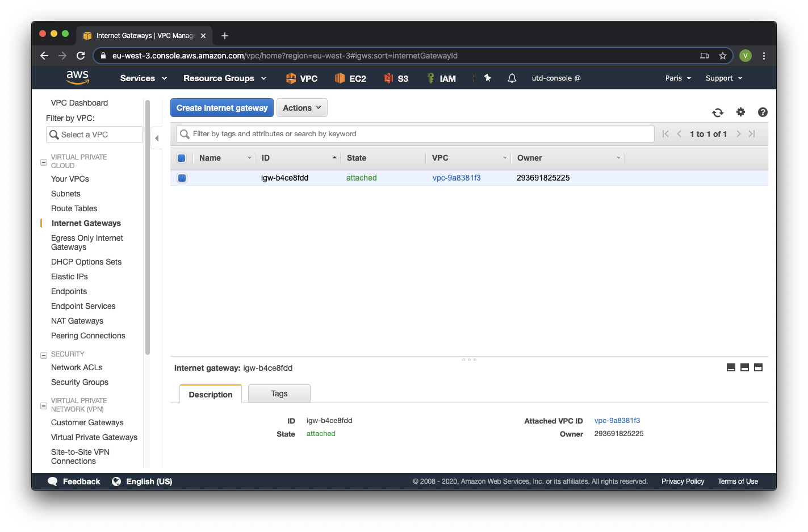This screenshot has width=808, height=532.
Task: Open table settings gear icon
Action: [740, 112]
